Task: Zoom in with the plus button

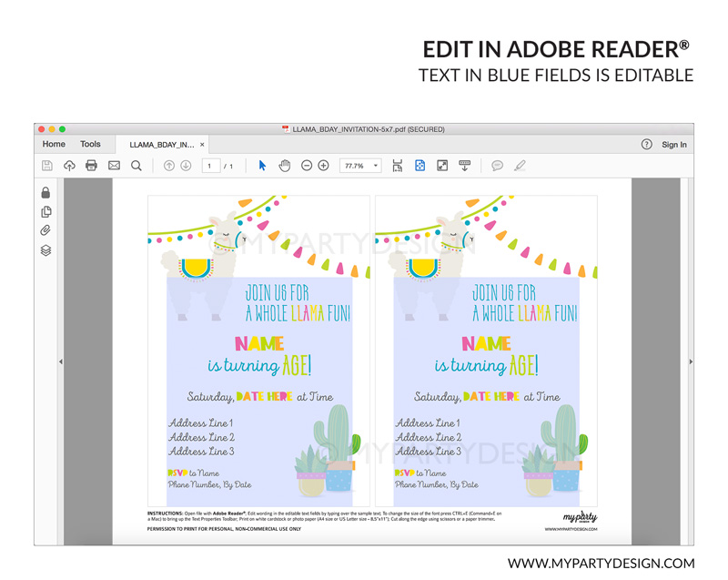Action: (x=324, y=166)
